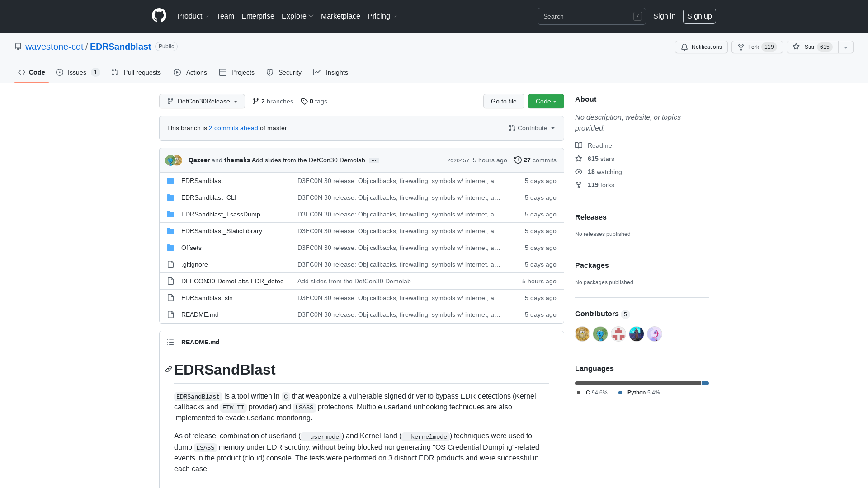This screenshot has height=488, width=868.
Task: Open the commit history clock icon showing 27 commits
Action: click(x=518, y=160)
